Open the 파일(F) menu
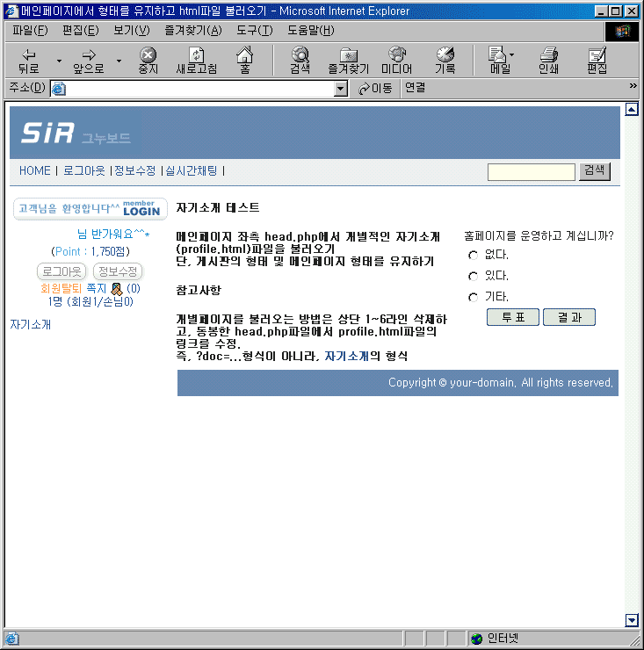Screen dimensions: 644x650 point(30,31)
